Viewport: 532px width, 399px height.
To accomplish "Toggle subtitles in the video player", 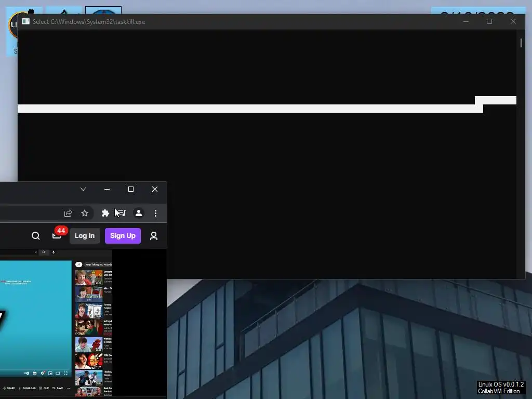I will [x=35, y=373].
